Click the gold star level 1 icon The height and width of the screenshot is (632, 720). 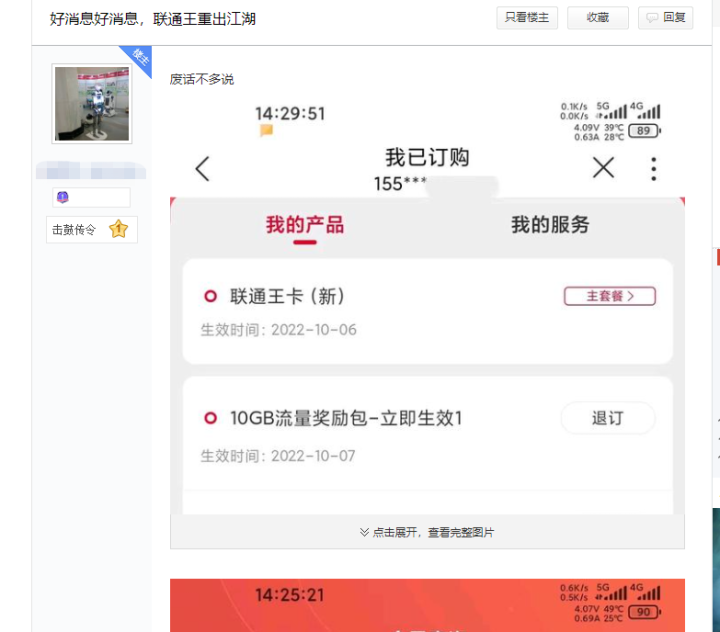click(x=118, y=229)
